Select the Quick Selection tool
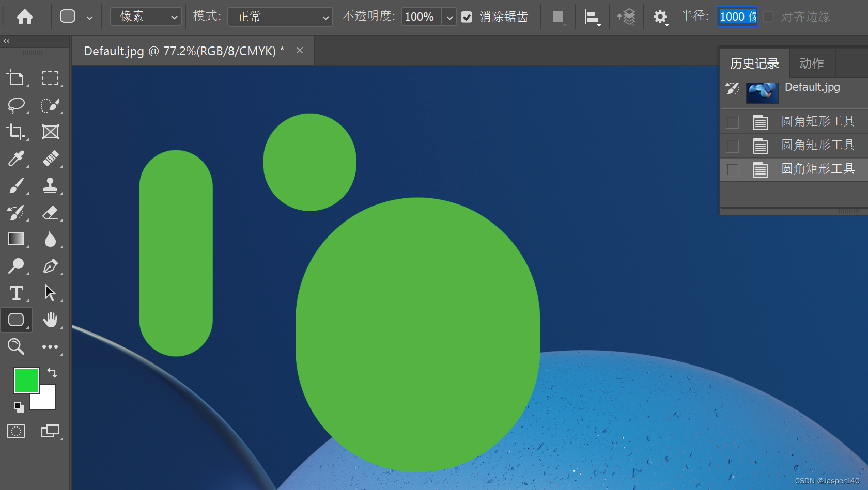The width and height of the screenshot is (868, 490). click(50, 105)
